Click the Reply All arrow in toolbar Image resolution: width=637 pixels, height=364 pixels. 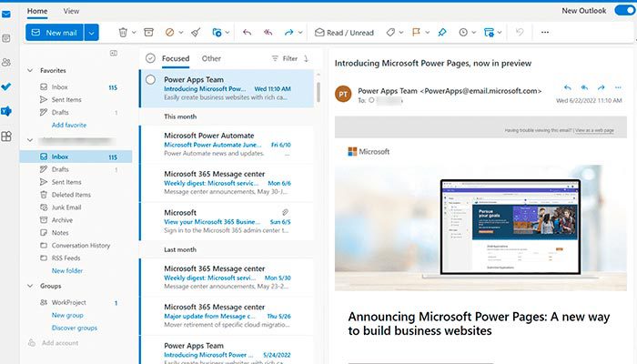(x=268, y=32)
